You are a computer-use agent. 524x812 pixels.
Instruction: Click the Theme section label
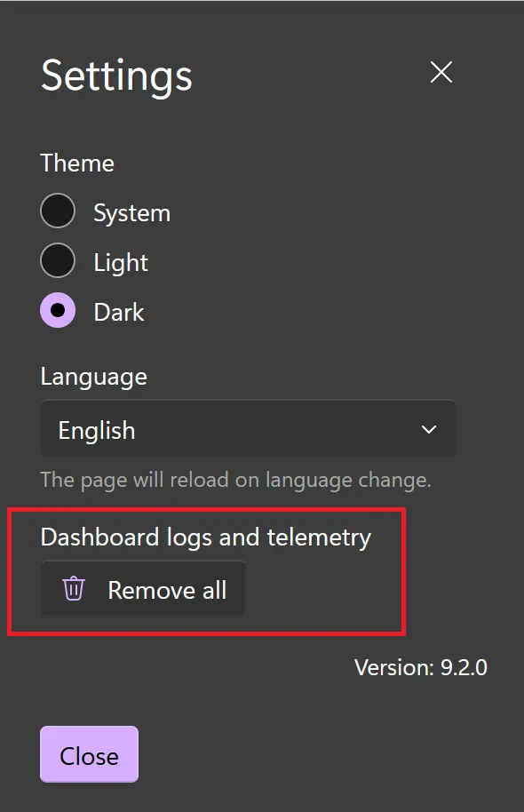click(x=77, y=163)
